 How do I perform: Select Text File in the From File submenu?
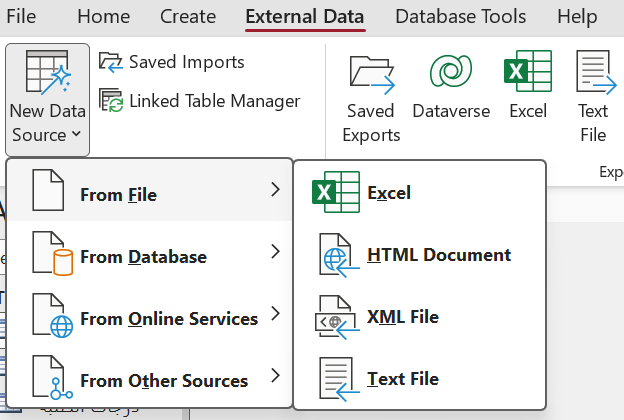tap(419, 379)
